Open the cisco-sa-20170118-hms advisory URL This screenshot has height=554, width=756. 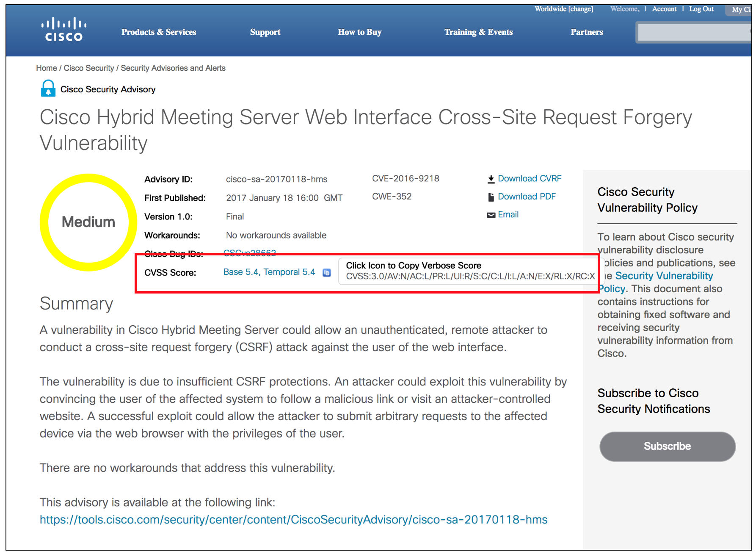293,520
